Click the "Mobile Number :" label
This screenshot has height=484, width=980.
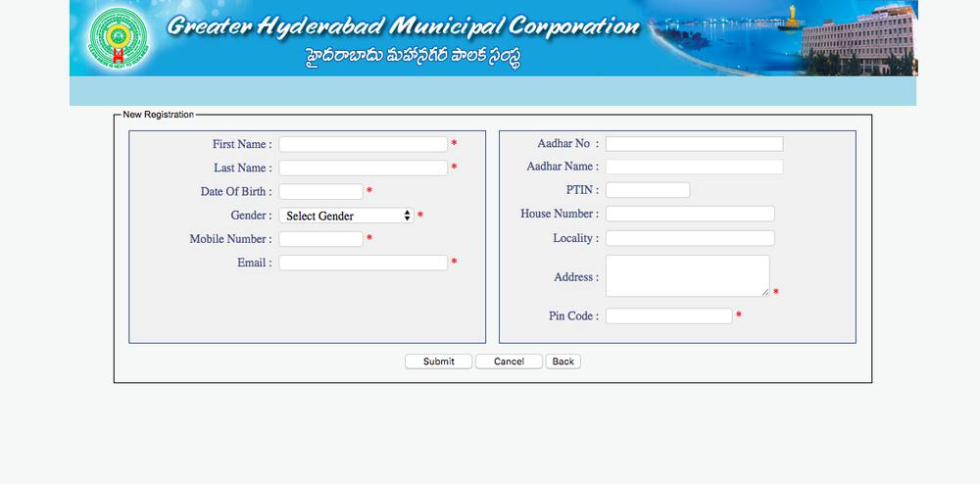[230, 239]
